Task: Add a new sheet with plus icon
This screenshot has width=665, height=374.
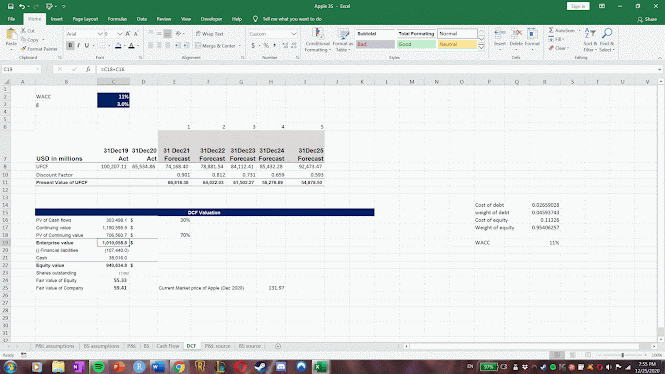Action: [x=278, y=346]
